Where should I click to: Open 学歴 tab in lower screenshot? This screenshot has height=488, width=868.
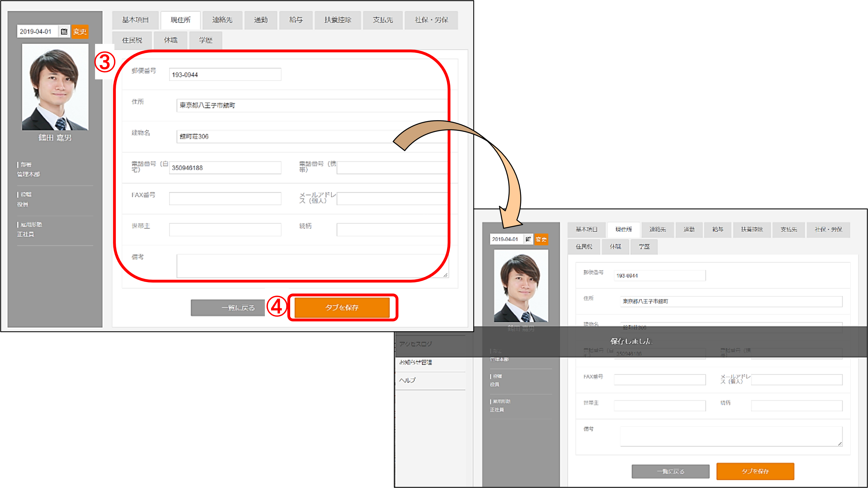coord(644,247)
